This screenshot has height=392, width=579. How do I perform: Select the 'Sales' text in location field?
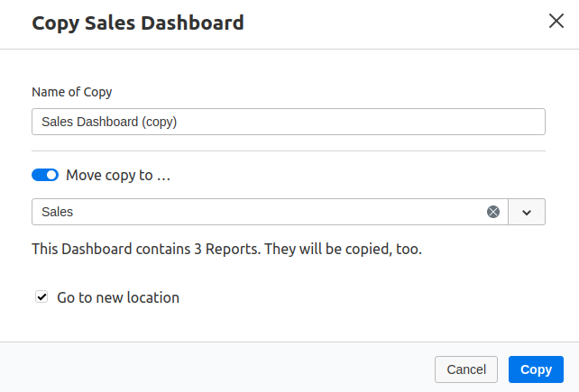coord(57,212)
